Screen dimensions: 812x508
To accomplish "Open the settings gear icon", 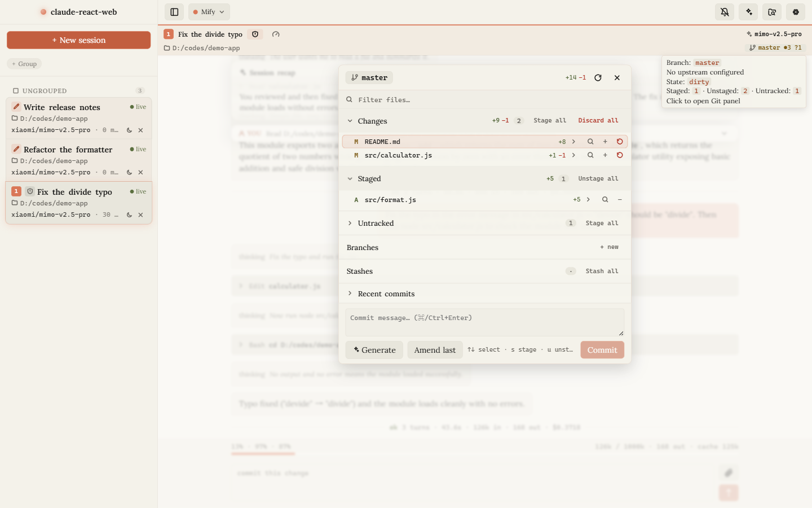I will click(796, 12).
